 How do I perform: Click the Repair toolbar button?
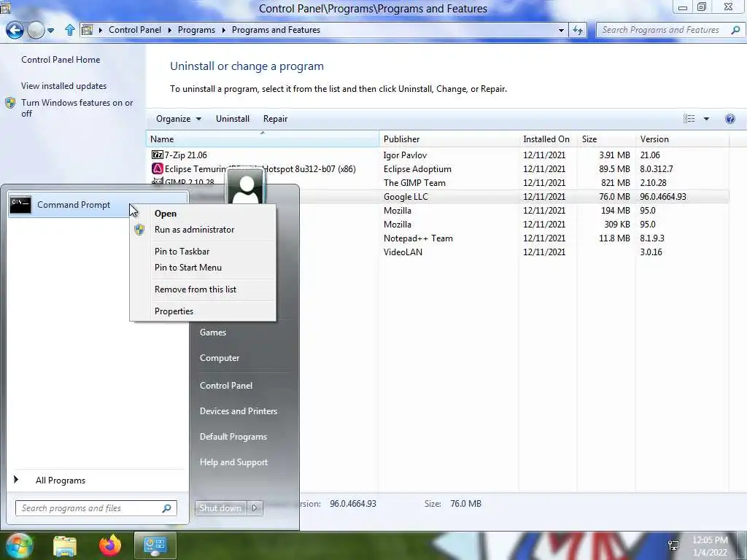coord(275,119)
